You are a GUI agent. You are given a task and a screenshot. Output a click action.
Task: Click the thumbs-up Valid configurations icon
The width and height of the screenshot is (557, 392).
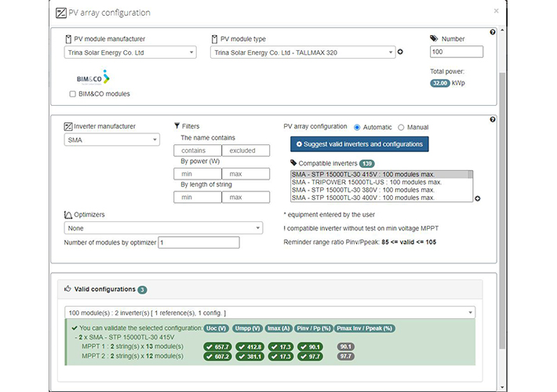click(x=67, y=289)
